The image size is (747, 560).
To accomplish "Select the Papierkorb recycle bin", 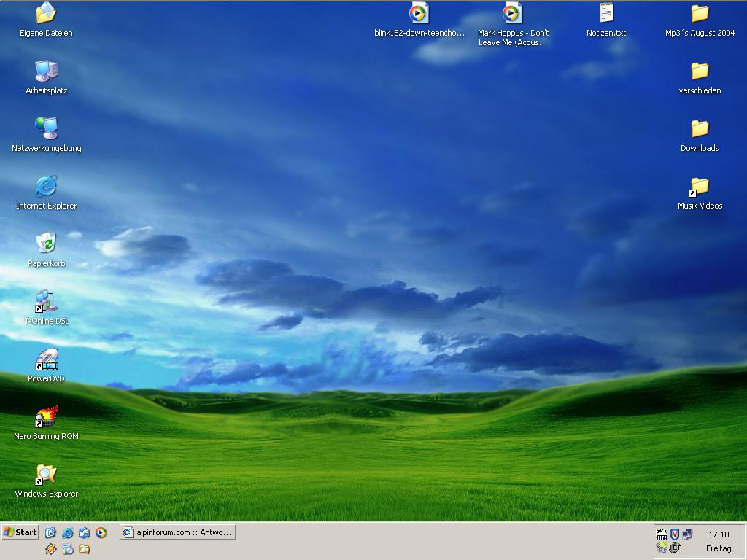I will pos(46,244).
